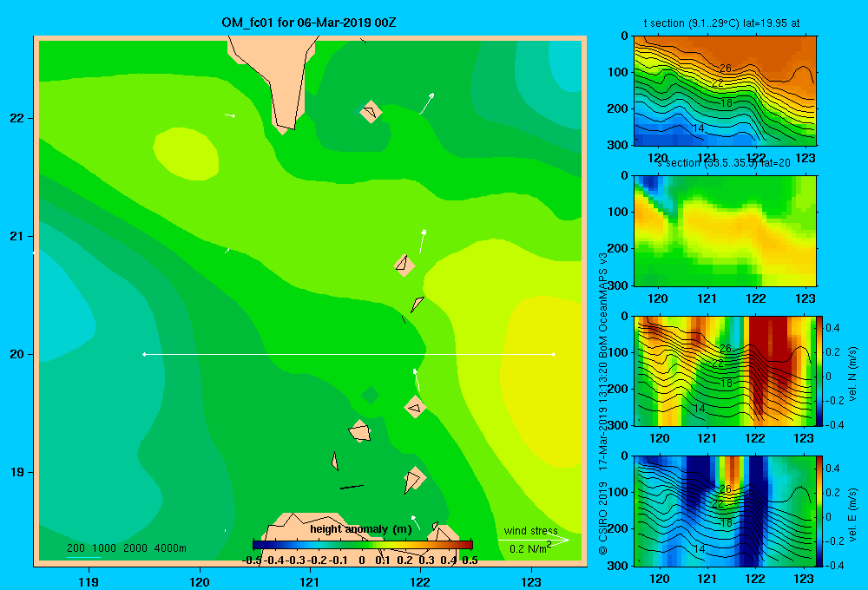Click the "© CSIRO 2019" copyright text
The width and height of the screenshot is (868, 590).
[x=603, y=518]
